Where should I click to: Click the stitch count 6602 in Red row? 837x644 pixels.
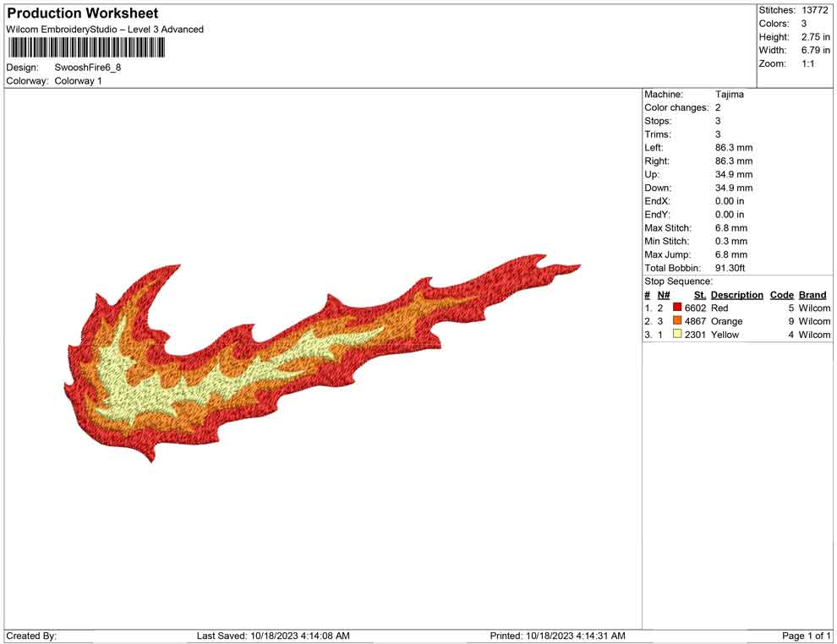(695, 308)
